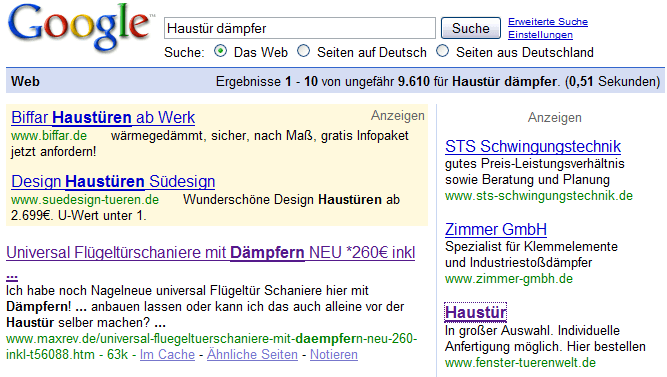
Task: Open the Erweiterte Suche link
Action: (548, 22)
